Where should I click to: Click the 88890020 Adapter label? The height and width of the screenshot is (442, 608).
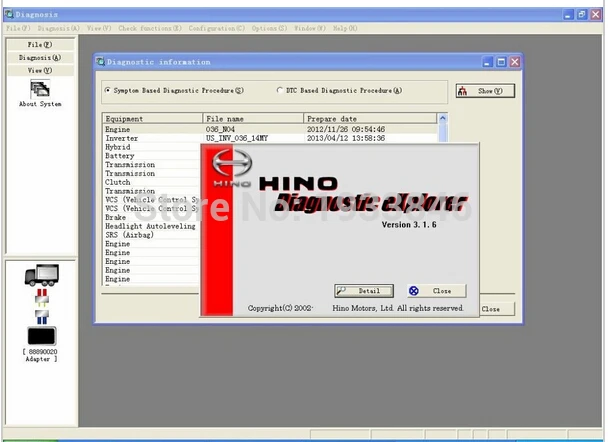pos(41,355)
